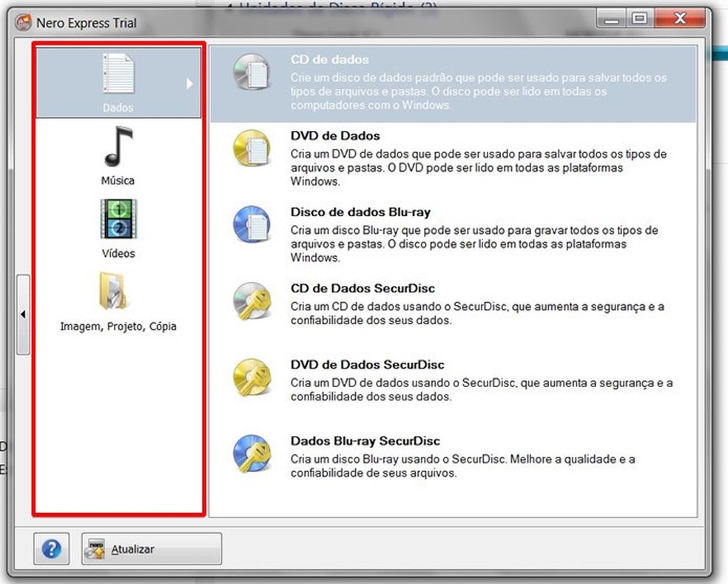Click the Música label in sidebar
The height and width of the screenshot is (584, 728).
[118, 181]
